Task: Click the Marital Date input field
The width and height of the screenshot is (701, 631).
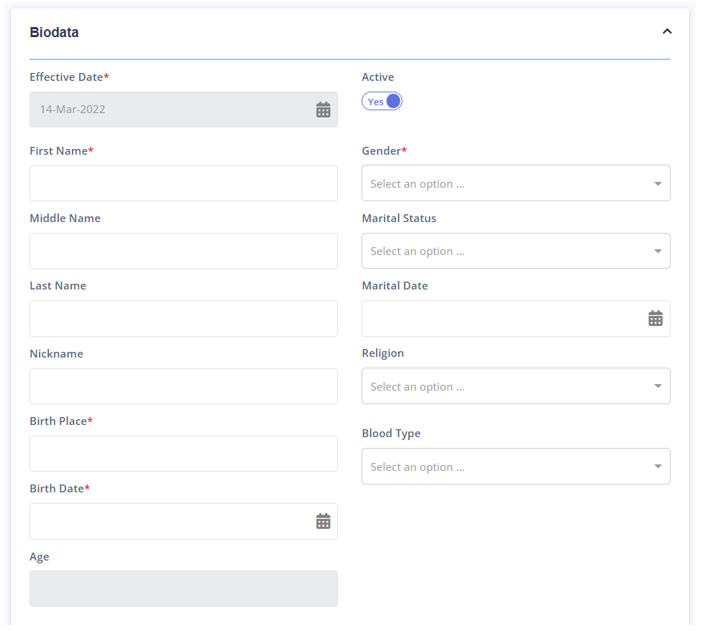Action: point(518,320)
